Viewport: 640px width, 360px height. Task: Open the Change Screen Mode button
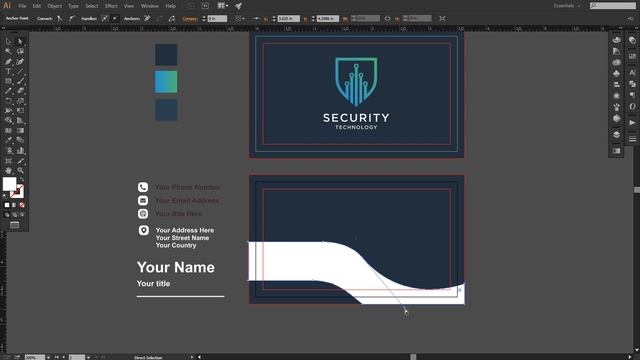tap(14, 225)
